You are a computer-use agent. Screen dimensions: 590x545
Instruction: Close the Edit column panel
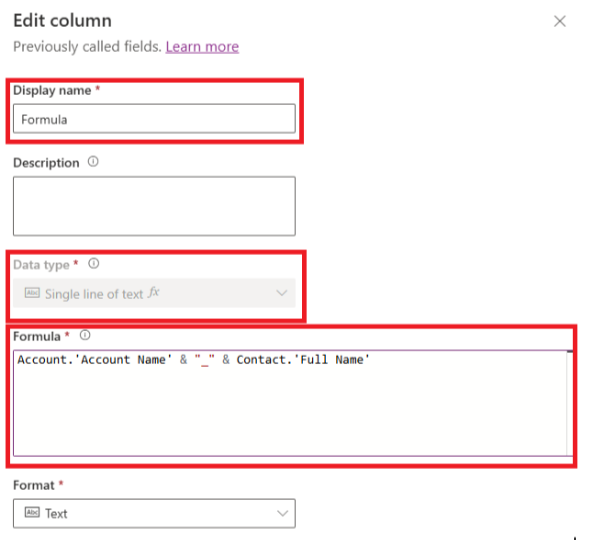coord(560,21)
